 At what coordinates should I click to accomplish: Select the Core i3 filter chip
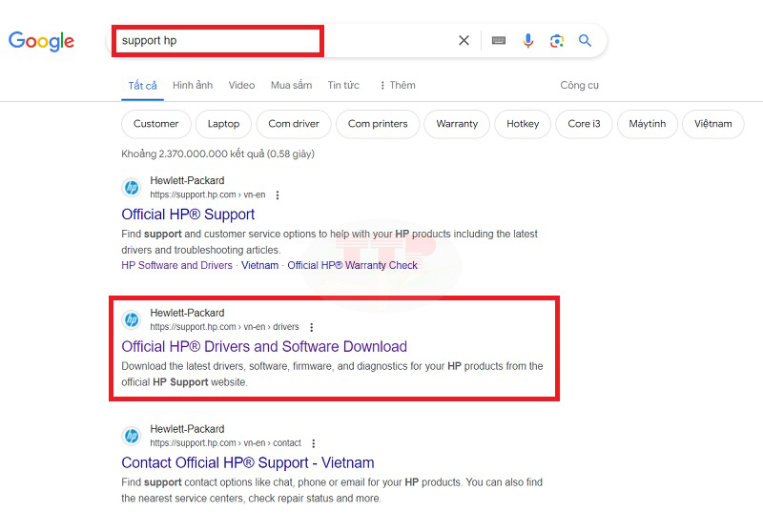[x=584, y=124]
